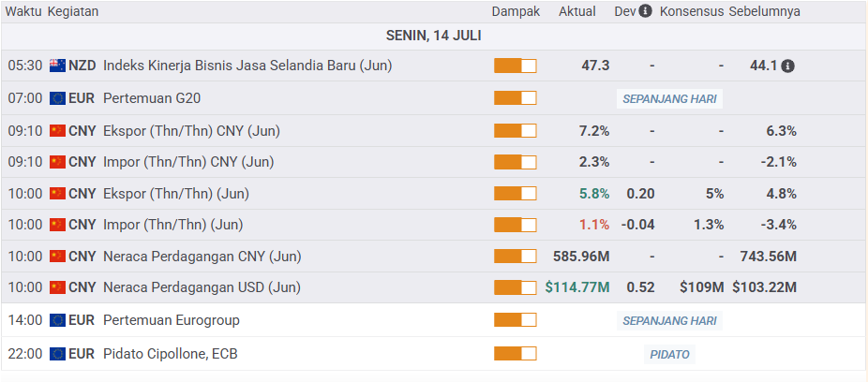Image resolution: width=868 pixels, height=382 pixels.
Task: Click the info icon beside Dev header
Action: click(645, 11)
